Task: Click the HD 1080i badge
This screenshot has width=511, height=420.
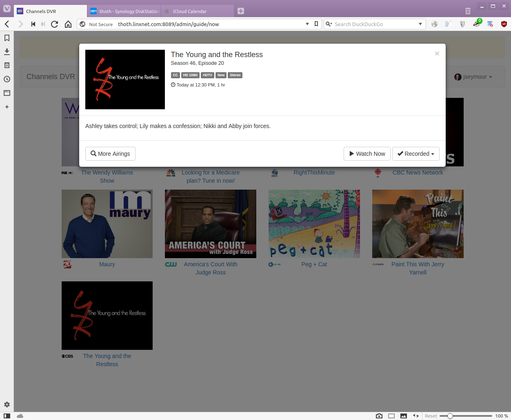Action: coord(190,75)
